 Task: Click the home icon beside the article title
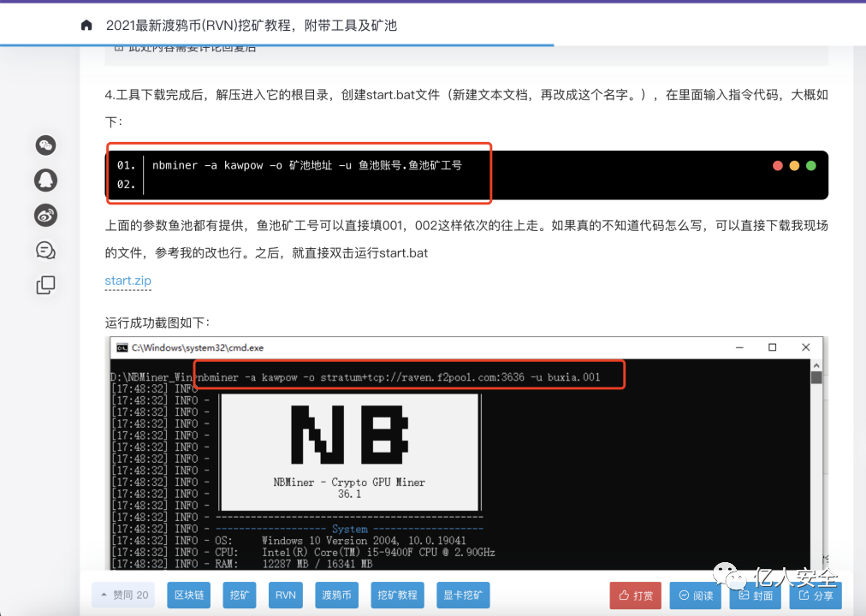(x=86, y=26)
